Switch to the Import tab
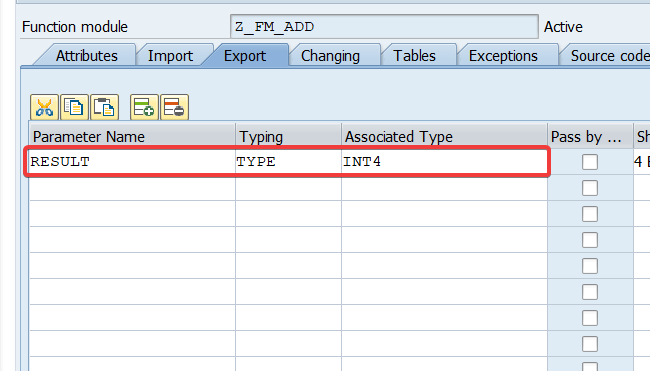Screen dimensions: 650x371 pyautogui.click(x=170, y=56)
